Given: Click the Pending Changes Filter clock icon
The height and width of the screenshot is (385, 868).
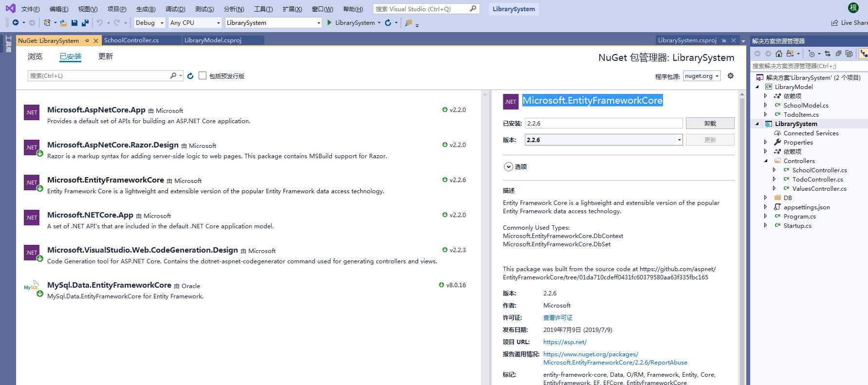Looking at the screenshot, I should pyautogui.click(x=812, y=54).
